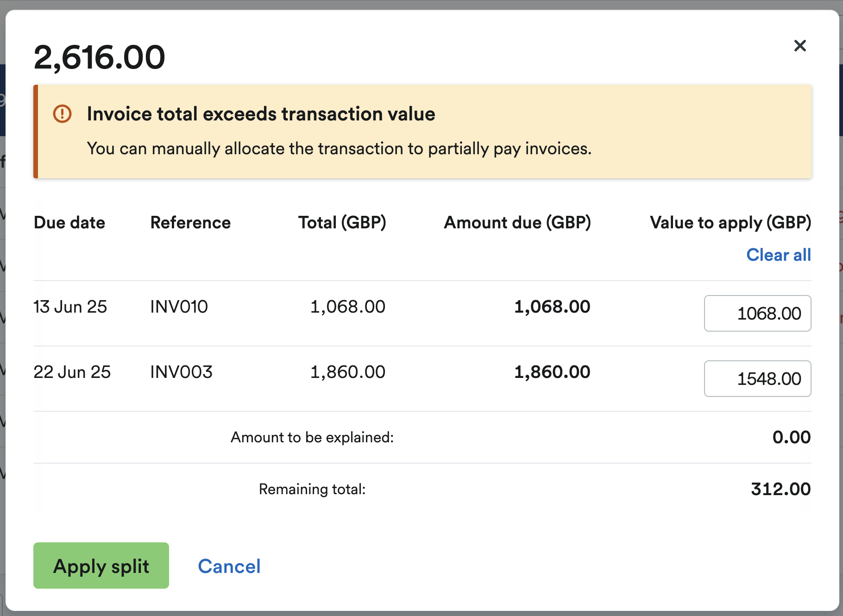The image size is (843, 616).
Task: Click the bold 1,860.00 amount due
Action: 552,372
